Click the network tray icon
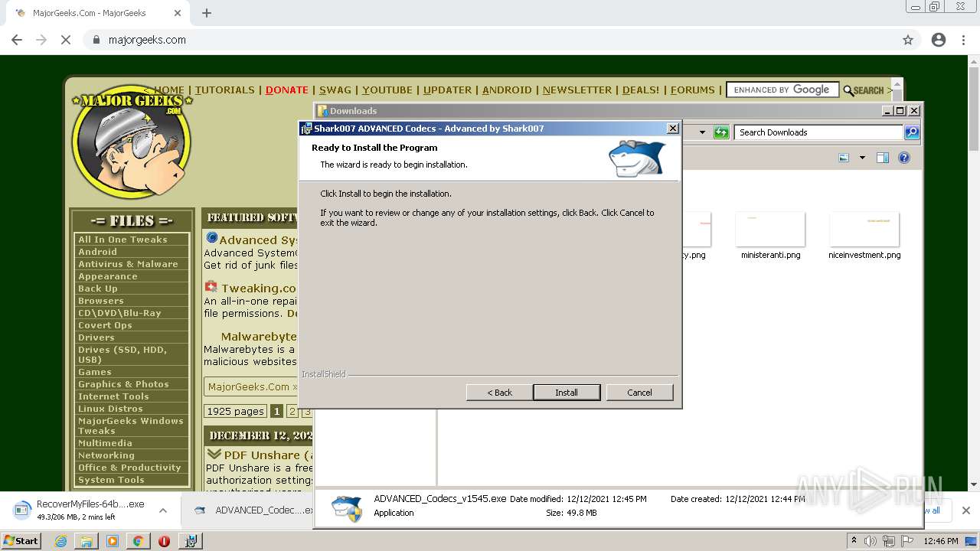The height and width of the screenshot is (551, 980). [x=889, y=541]
